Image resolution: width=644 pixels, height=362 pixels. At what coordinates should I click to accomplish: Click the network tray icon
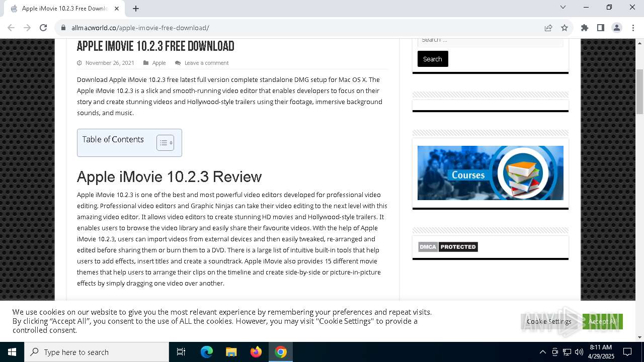567,352
